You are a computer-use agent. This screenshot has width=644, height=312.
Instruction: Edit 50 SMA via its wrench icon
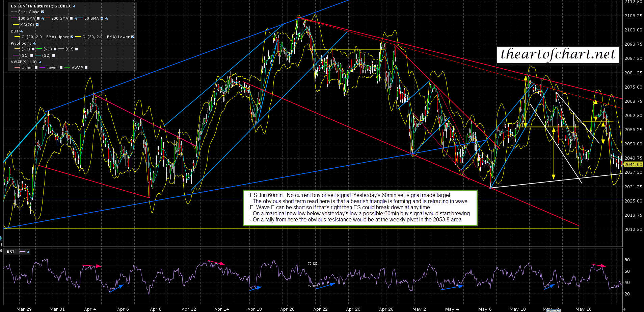(x=106, y=18)
